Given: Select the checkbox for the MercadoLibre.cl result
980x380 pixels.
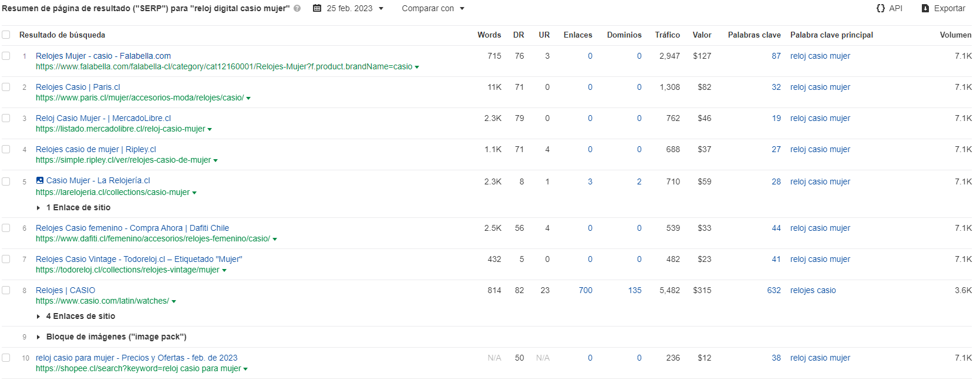Looking at the screenshot, I should [x=6, y=118].
